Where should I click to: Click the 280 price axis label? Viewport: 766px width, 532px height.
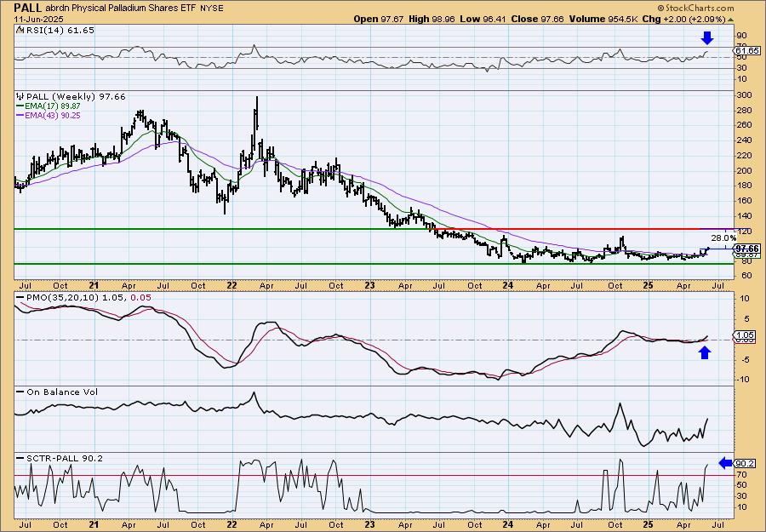pyautogui.click(x=745, y=111)
